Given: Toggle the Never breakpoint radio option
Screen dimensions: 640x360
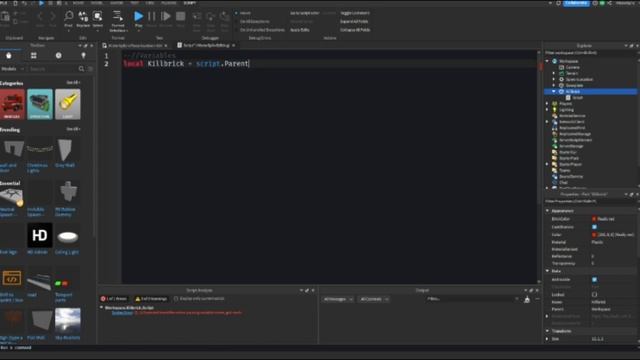Looking at the screenshot, I should [x=236, y=13].
